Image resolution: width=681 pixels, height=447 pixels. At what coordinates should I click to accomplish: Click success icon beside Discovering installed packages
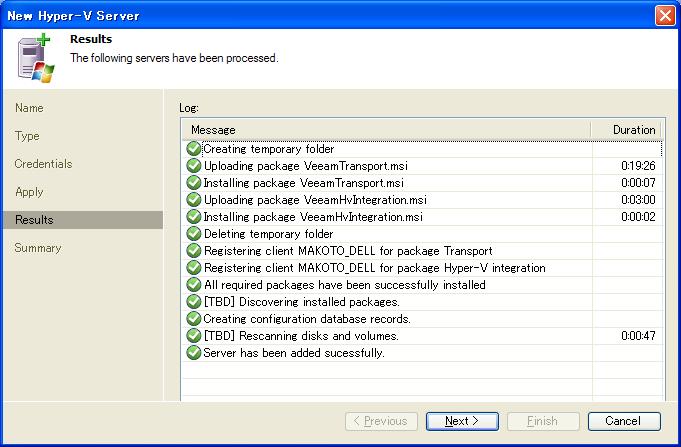193,301
